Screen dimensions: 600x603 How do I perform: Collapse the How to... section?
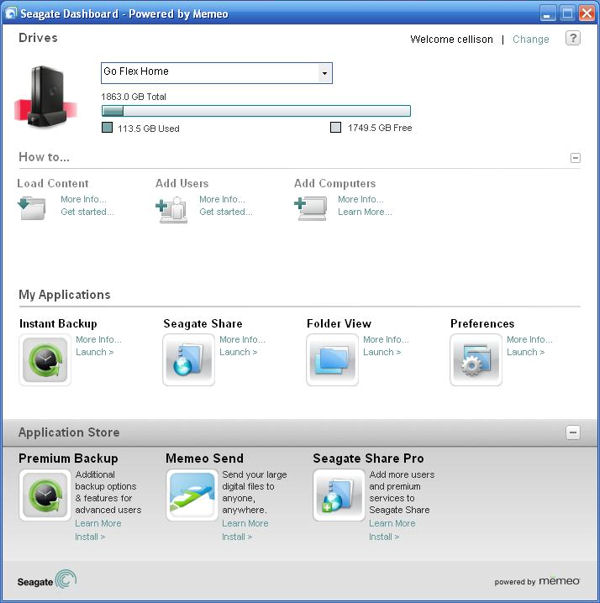pyautogui.click(x=575, y=158)
